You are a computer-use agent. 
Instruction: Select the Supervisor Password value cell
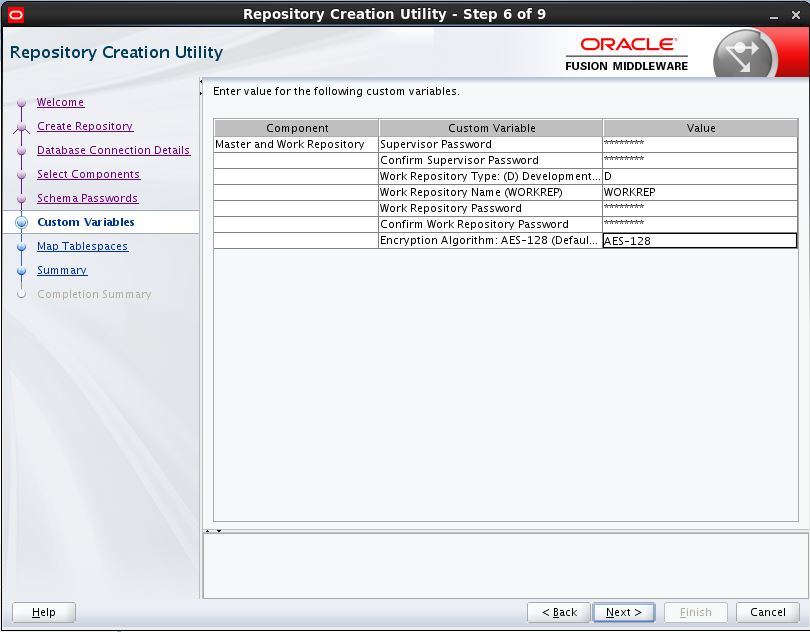pos(700,143)
